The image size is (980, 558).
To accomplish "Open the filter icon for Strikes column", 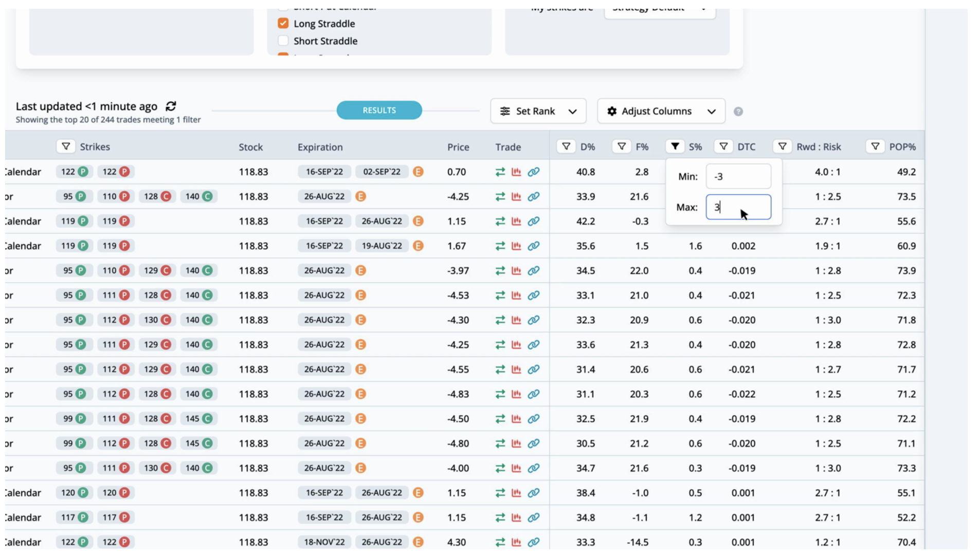I will coord(66,147).
